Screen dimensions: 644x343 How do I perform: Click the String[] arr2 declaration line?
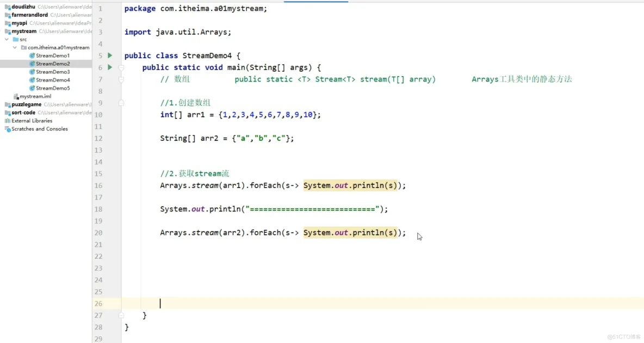tap(227, 138)
